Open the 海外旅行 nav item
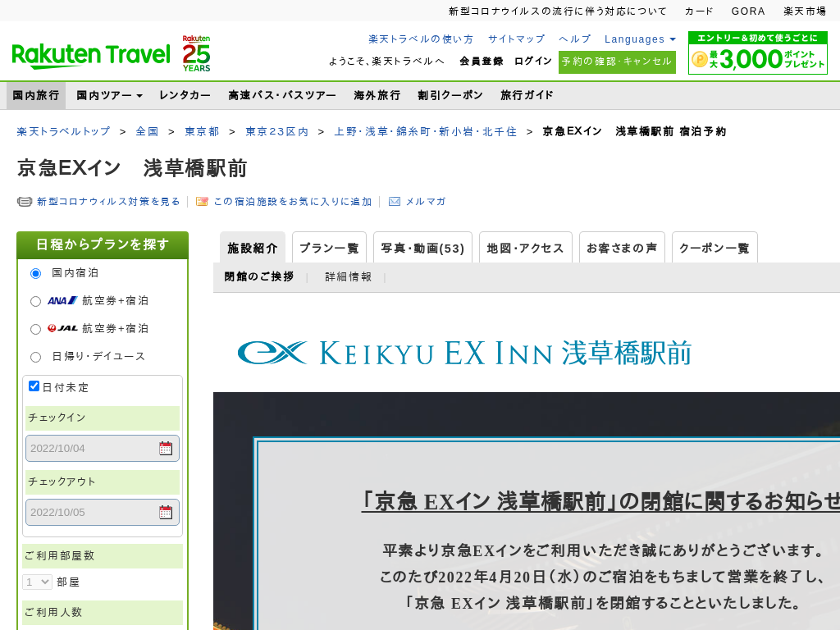Screen dimensions: 840x630 coord(377,95)
